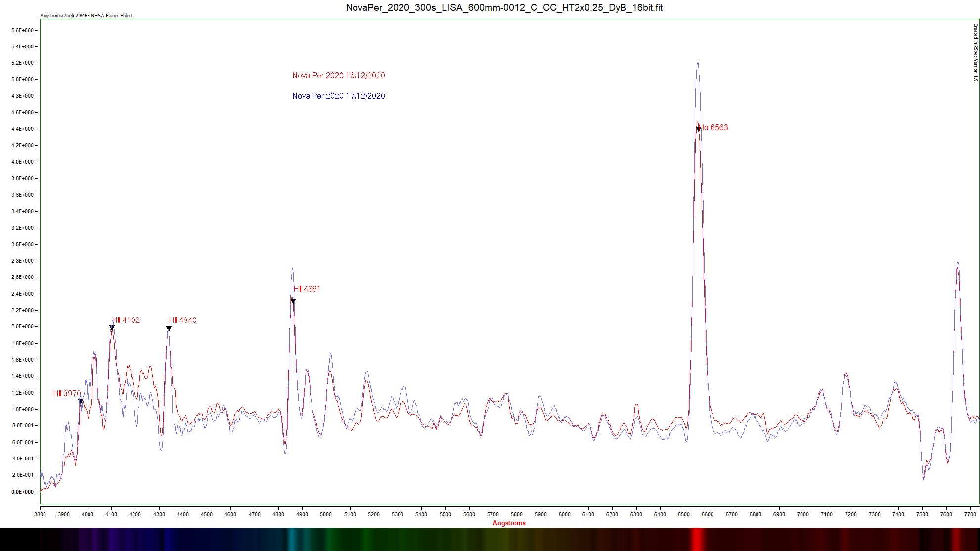Click the red Angstroms x-axis label

click(x=509, y=523)
